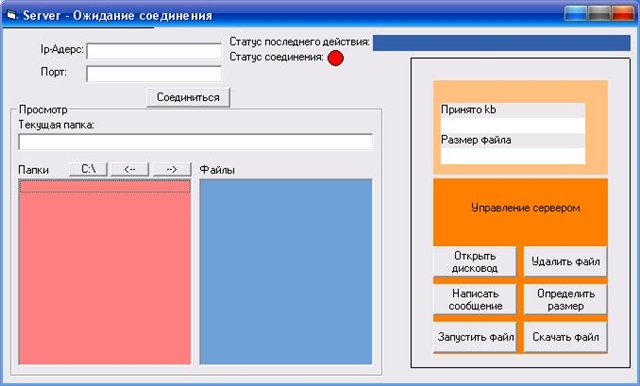
Task: Click the Управление сервером label
Action: [x=526, y=208]
